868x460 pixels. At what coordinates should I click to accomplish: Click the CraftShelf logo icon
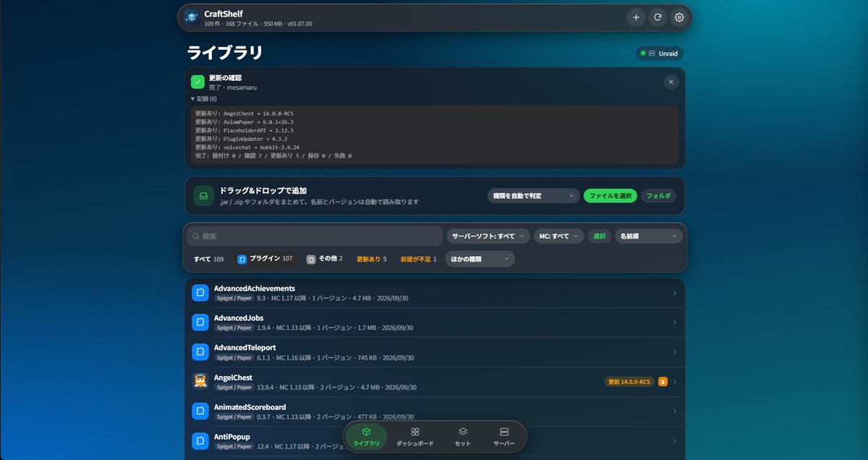tap(192, 17)
